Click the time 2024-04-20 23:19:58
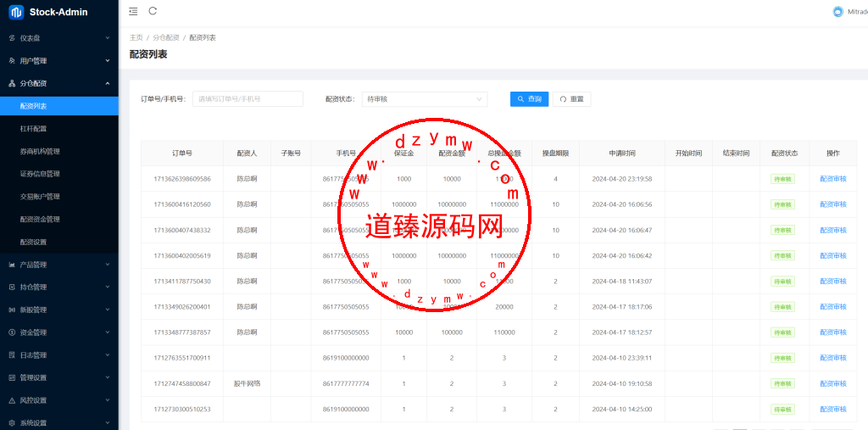 click(x=622, y=179)
